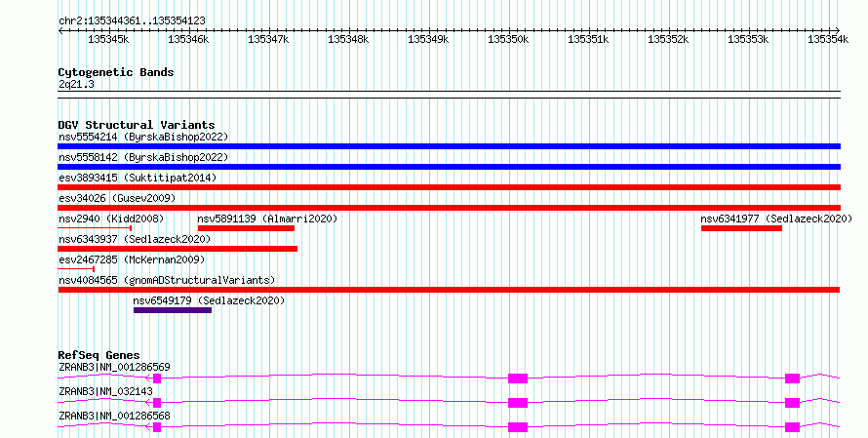This screenshot has height=438, width=868.
Task: Click the nsv6341977 (Sedlazeck2020) label
Action: [x=776, y=219]
